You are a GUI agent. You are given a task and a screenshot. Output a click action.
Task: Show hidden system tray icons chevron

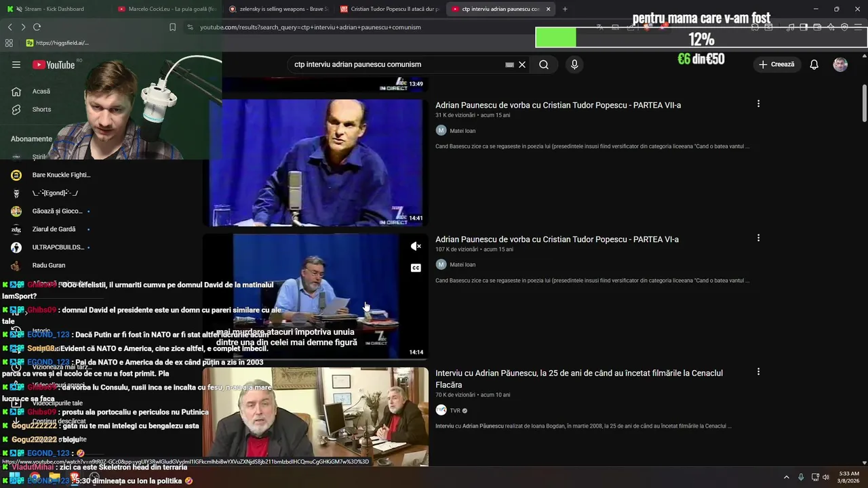point(787,477)
